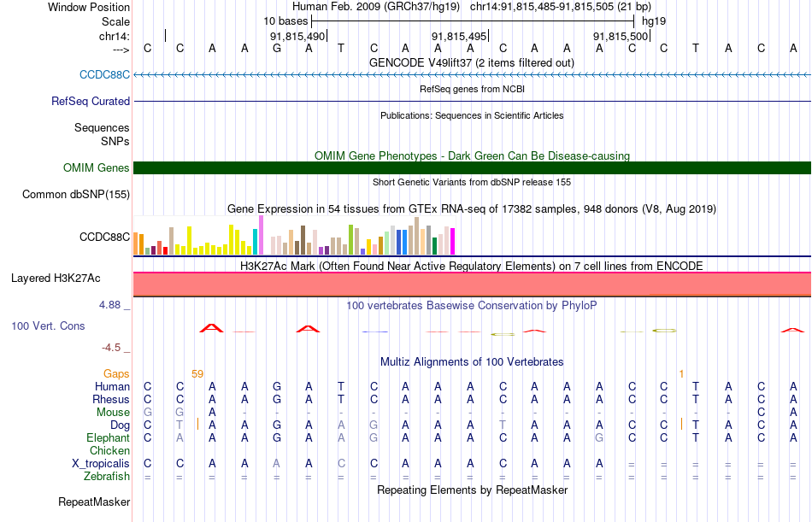Click the PhyloP Basewise Conservation title
The width and height of the screenshot is (812, 522).
point(472,306)
